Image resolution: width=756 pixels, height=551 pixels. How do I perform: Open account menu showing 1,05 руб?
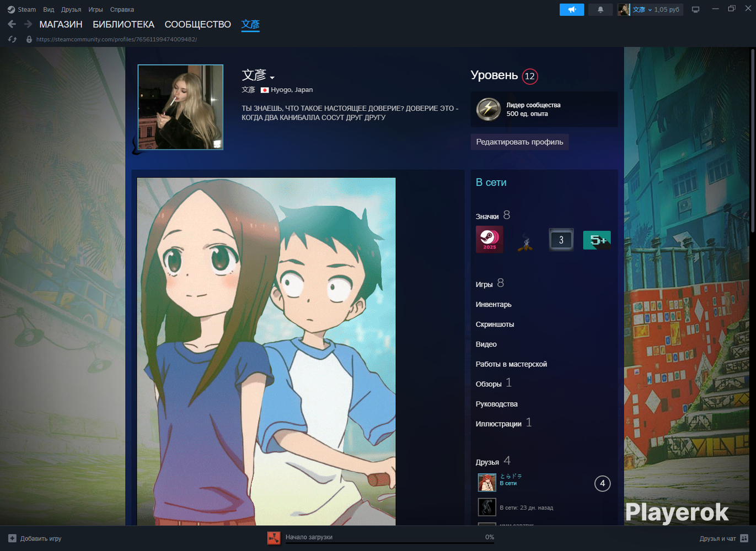tap(657, 9)
